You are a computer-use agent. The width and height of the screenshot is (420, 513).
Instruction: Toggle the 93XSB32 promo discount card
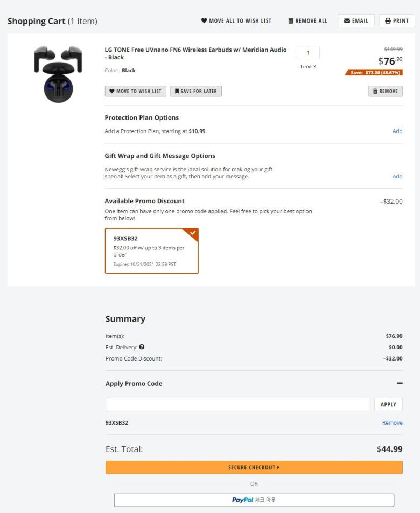coord(152,251)
